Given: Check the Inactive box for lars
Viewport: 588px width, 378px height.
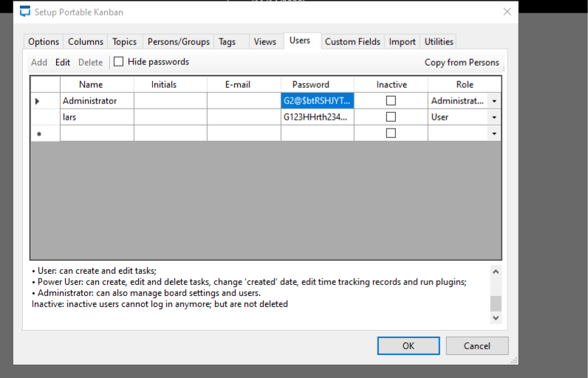Looking at the screenshot, I should (x=391, y=117).
